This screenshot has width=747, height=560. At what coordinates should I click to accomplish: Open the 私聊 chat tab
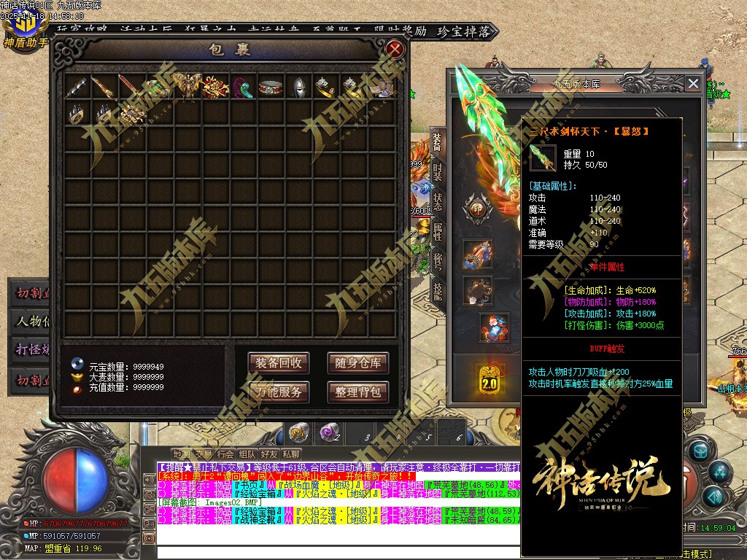coord(291,454)
